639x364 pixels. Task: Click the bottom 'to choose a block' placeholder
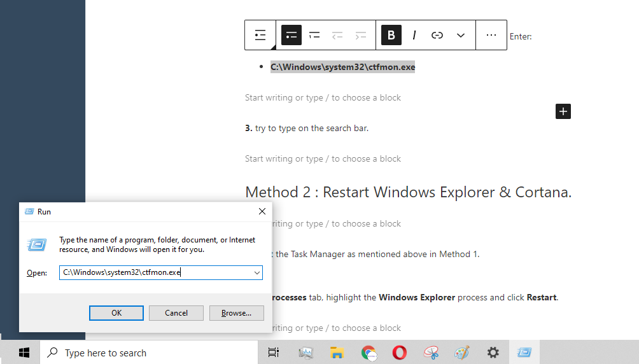pyautogui.click(x=337, y=328)
